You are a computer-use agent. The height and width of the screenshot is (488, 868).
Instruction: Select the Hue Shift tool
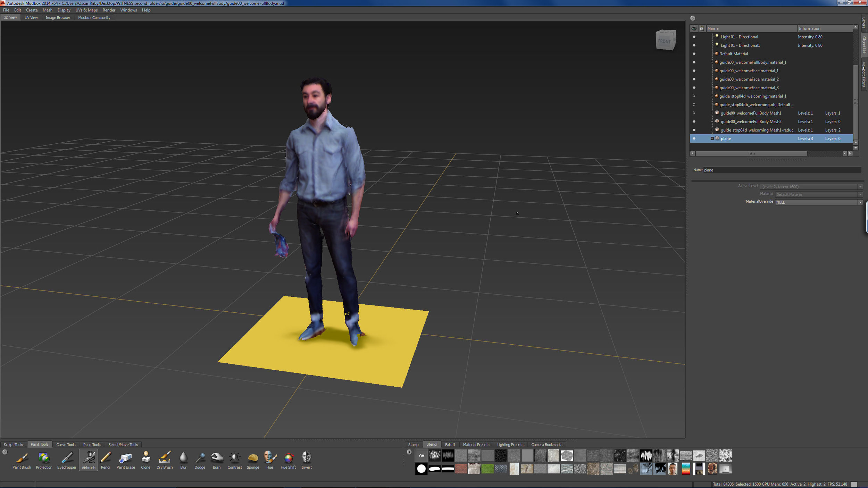tap(288, 460)
